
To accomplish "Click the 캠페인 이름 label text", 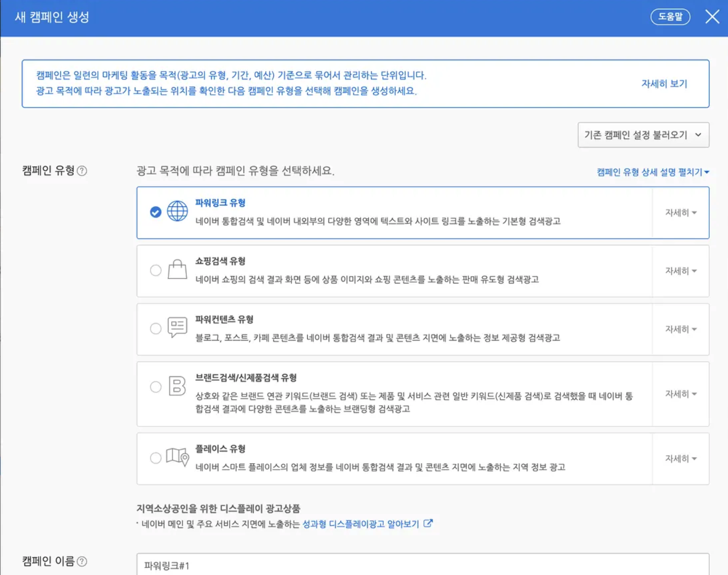I will click(48, 561).
